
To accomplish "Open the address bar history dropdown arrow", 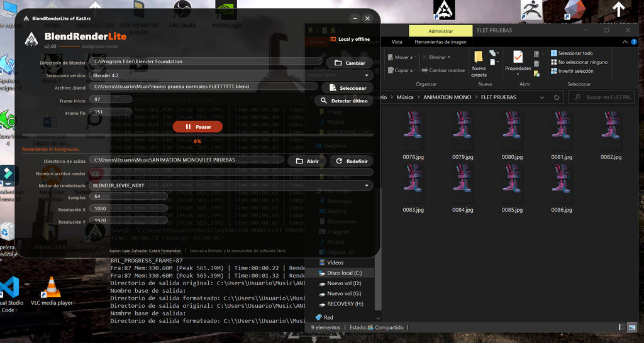I will [541, 97].
